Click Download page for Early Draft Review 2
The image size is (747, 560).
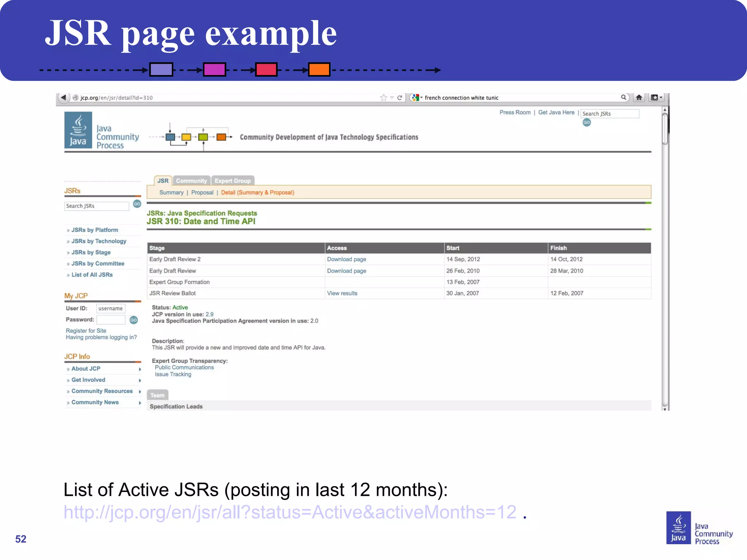tap(347, 259)
